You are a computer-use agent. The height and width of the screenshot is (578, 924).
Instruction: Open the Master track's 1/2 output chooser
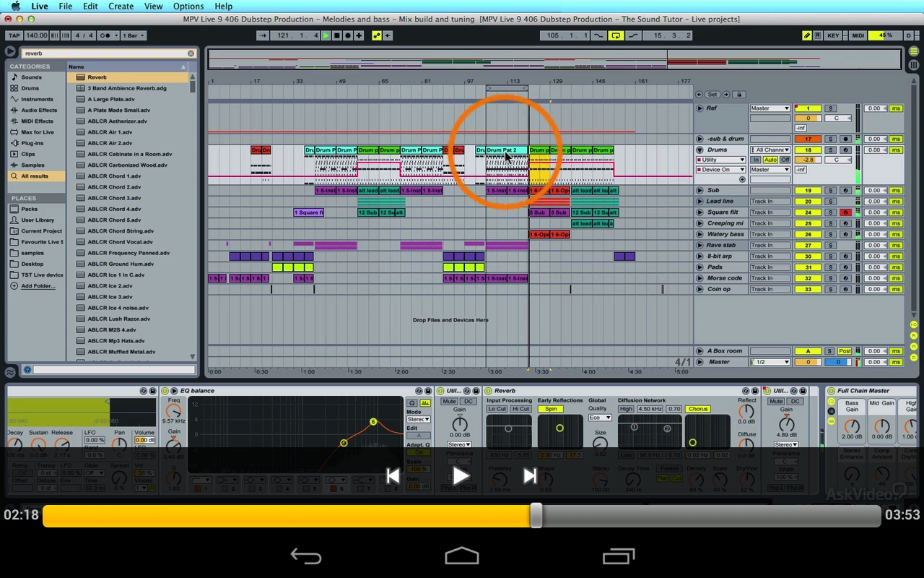coord(770,362)
